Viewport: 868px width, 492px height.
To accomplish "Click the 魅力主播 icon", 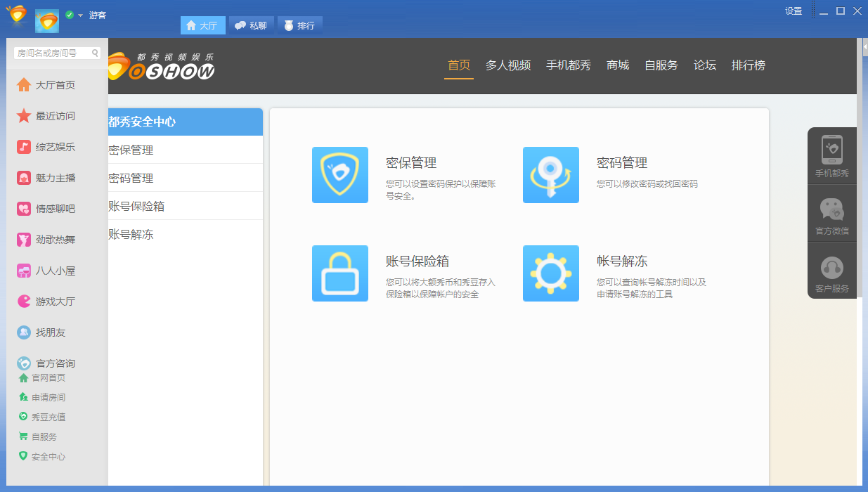I will pyautogui.click(x=24, y=178).
